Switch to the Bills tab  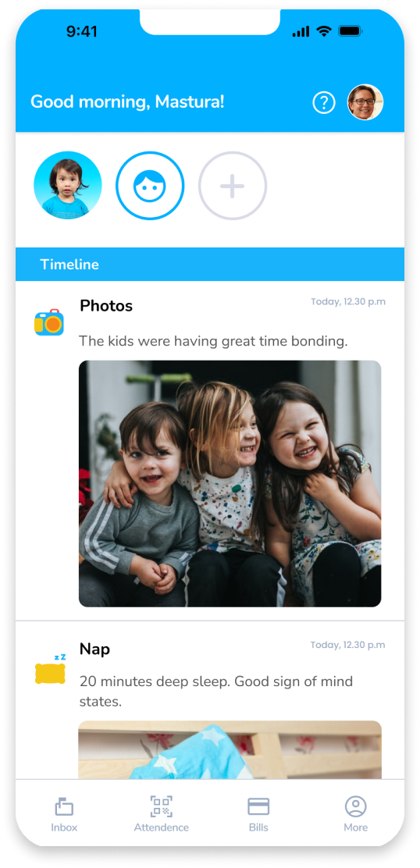258,814
